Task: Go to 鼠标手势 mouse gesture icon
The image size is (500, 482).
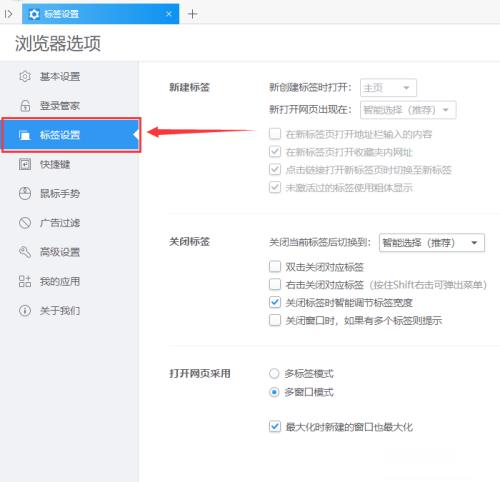Action: click(x=25, y=193)
